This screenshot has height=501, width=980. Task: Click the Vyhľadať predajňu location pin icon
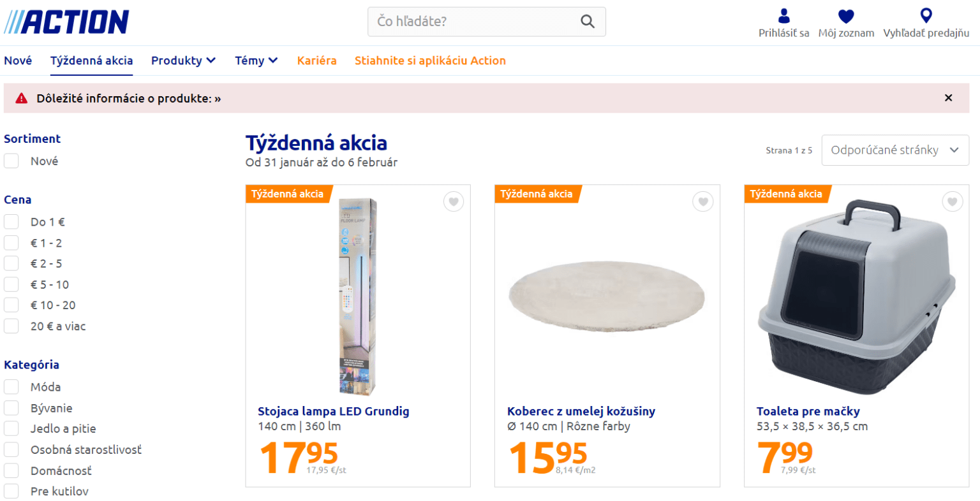(x=926, y=16)
